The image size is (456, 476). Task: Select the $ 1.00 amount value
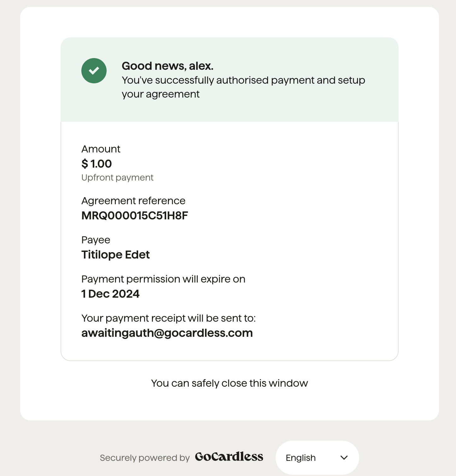pyautogui.click(x=96, y=164)
